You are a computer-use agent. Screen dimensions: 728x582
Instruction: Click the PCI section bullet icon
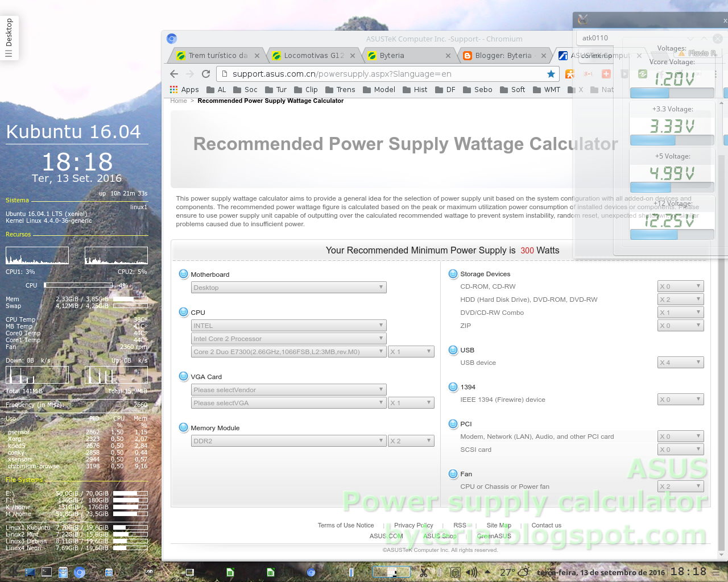453,424
